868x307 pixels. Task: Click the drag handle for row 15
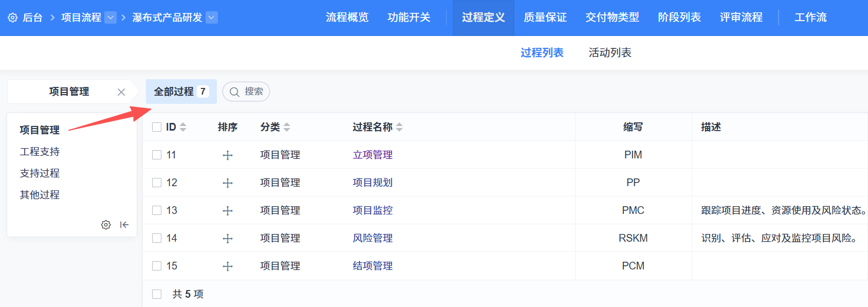(x=228, y=266)
